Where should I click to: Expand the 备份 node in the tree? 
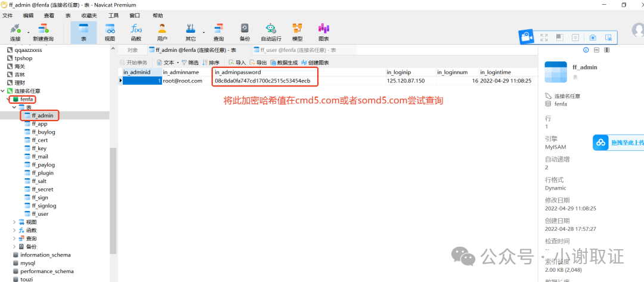[x=14, y=247]
